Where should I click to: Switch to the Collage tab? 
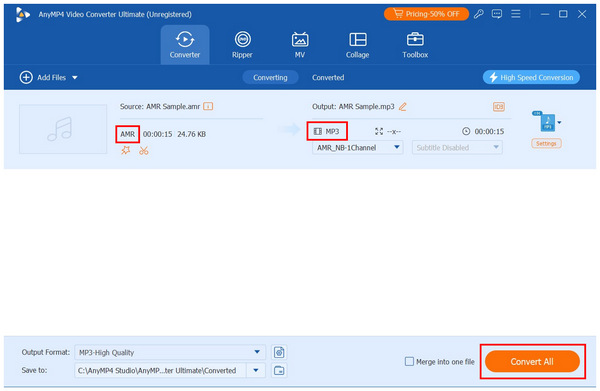pyautogui.click(x=357, y=45)
